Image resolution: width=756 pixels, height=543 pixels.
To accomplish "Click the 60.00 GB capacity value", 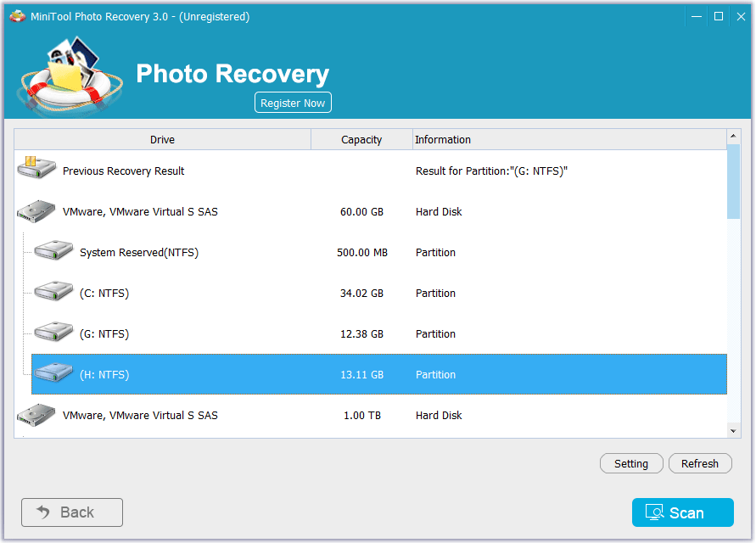I will (x=361, y=212).
